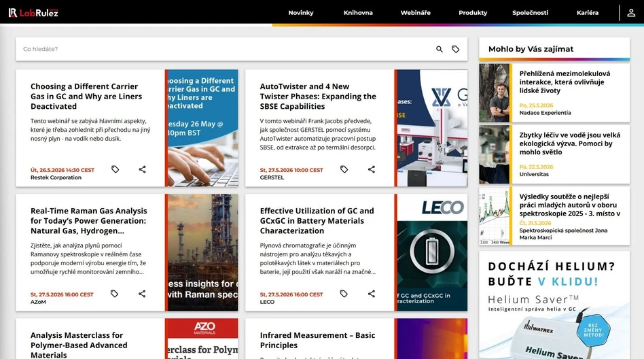Click date 'Po, 25.5.2026'

[x=537, y=105]
